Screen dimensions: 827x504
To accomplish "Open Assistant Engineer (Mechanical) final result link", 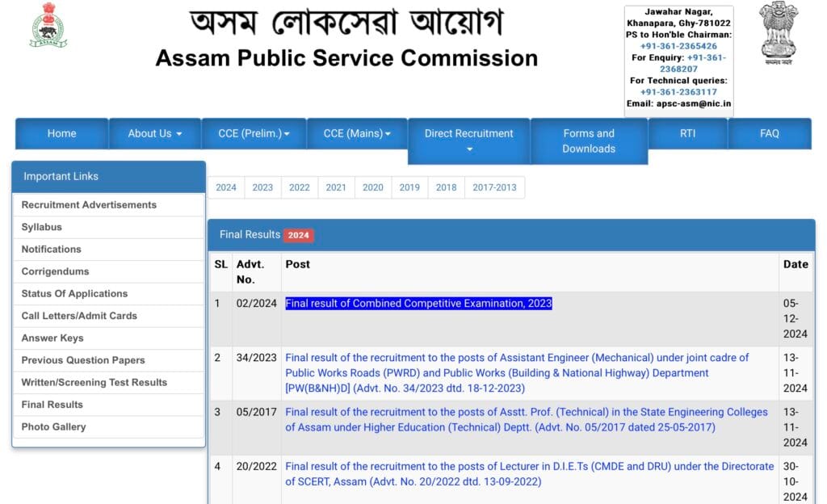I will point(517,372).
